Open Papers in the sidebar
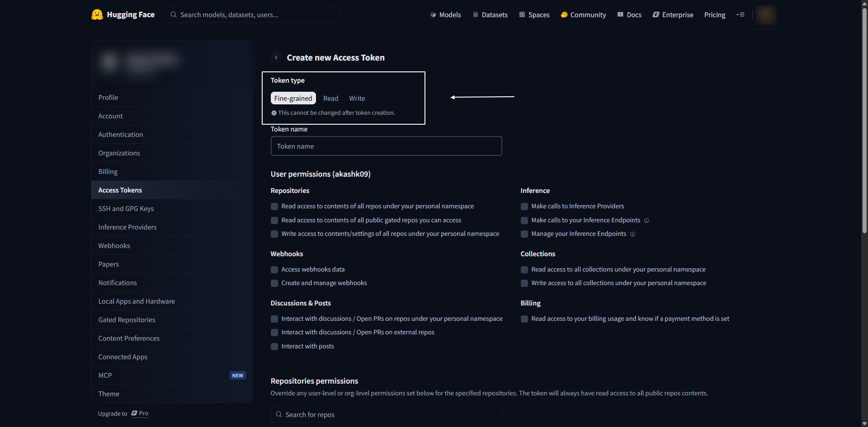 pyautogui.click(x=172, y=264)
